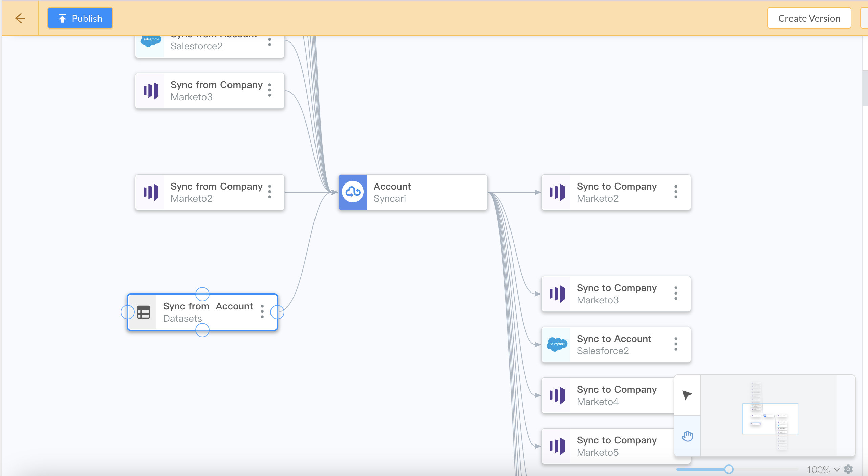This screenshot has height=476, width=868.
Task: Open kebab menu on Sync from Account Salesforce2
Action: [x=270, y=42]
